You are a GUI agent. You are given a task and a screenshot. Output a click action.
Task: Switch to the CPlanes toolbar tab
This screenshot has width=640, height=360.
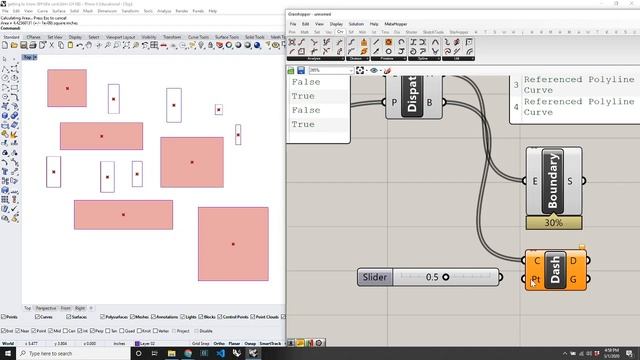[x=33, y=37]
